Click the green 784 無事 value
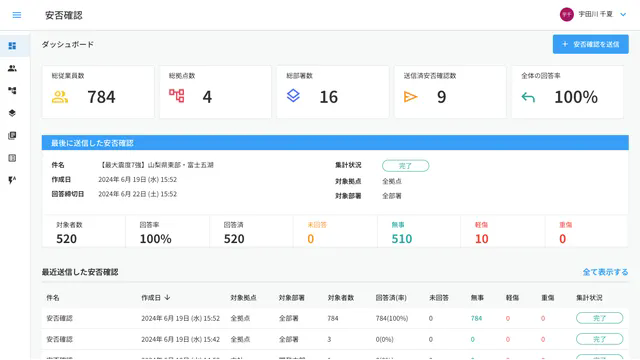Screen dimensions: 640x360 476,318
